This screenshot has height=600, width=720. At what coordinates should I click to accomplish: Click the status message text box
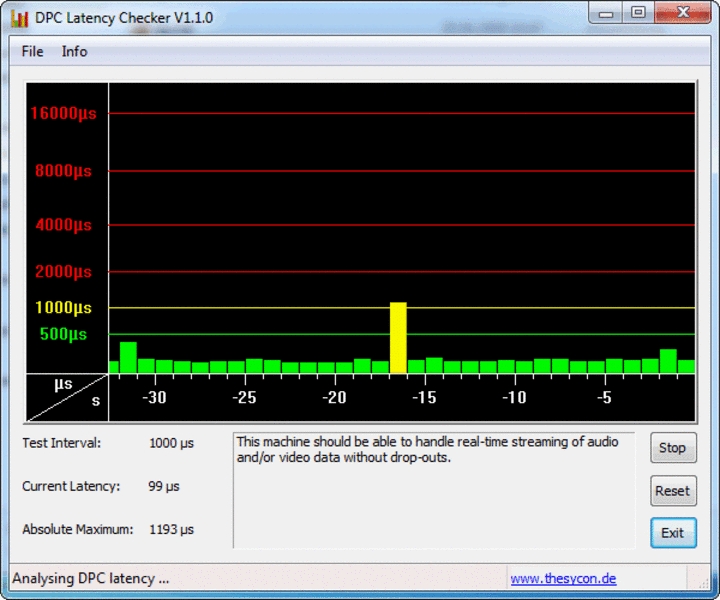(434, 490)
